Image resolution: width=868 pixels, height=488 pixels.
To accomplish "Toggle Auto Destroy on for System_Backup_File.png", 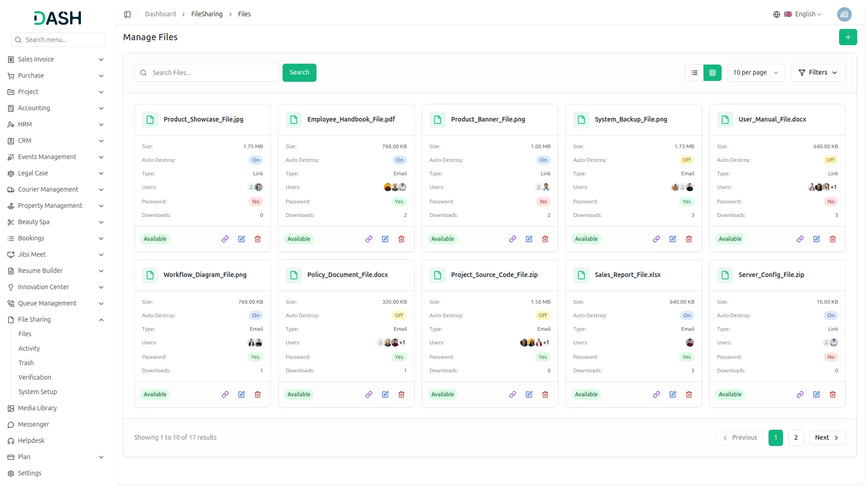I will click(x=686, y=160).
